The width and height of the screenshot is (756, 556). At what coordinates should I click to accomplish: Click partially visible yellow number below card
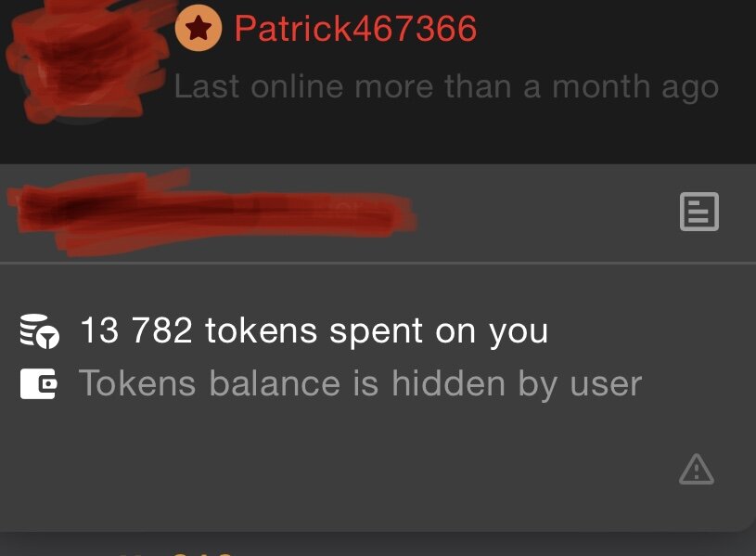[x=202, y=553]
